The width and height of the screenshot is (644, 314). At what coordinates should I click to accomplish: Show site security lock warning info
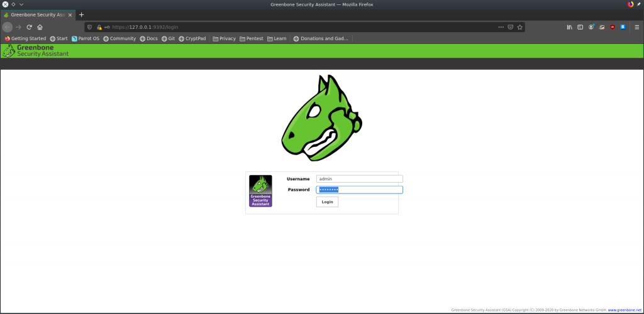click(x=99, y=27)
